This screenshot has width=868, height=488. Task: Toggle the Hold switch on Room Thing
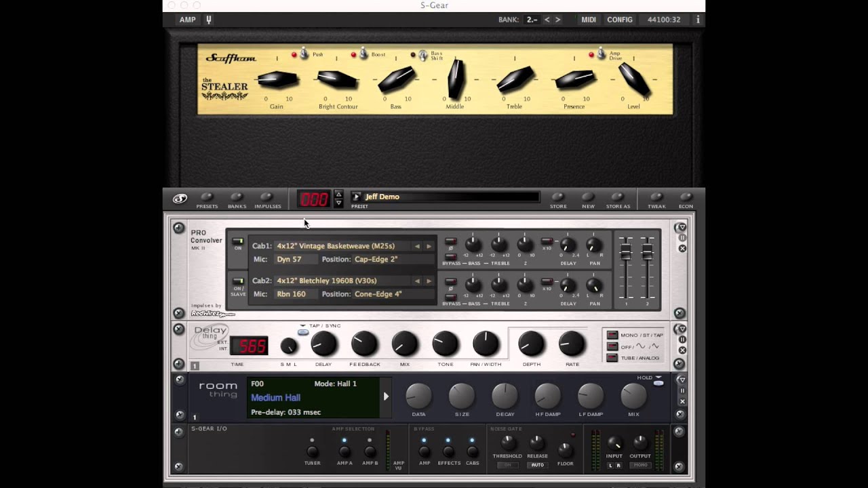pos(658,383)
